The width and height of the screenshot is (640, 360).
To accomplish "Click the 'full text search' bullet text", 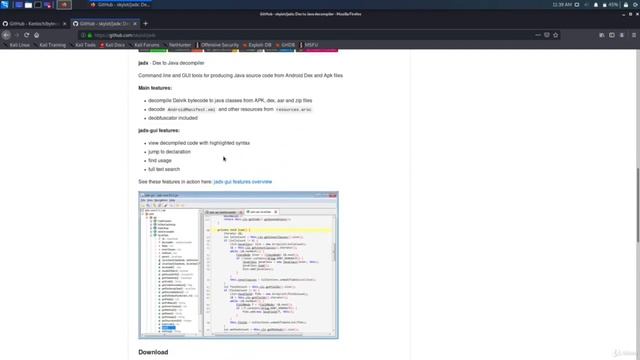I will click(x=164, y=169).
